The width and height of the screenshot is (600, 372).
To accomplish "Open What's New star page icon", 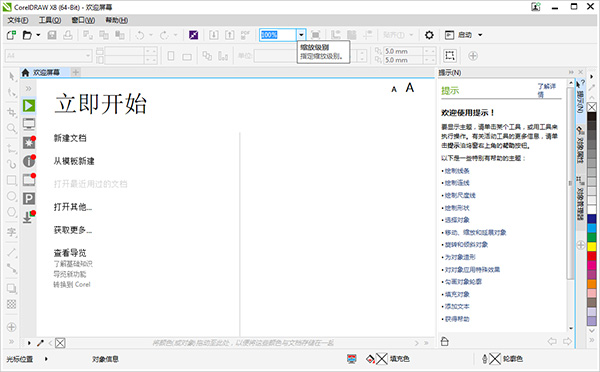I will pos(29,142).
